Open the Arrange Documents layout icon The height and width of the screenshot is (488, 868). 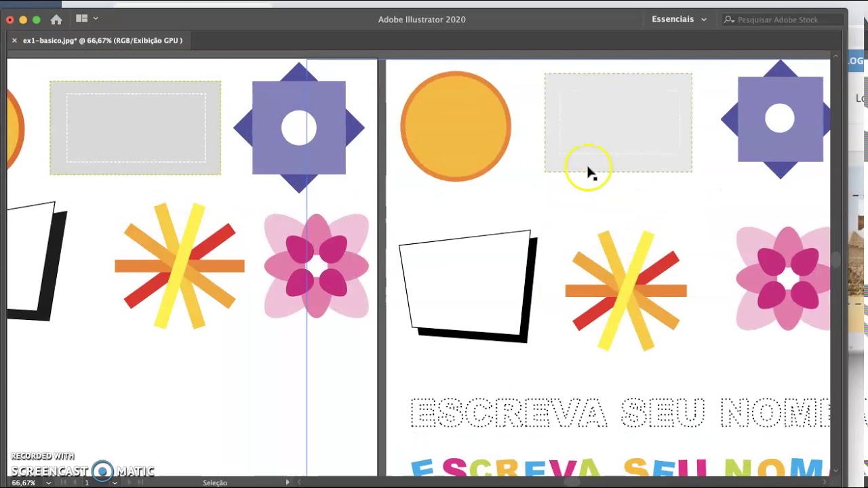pyautogui.click(x=82, y=19)
